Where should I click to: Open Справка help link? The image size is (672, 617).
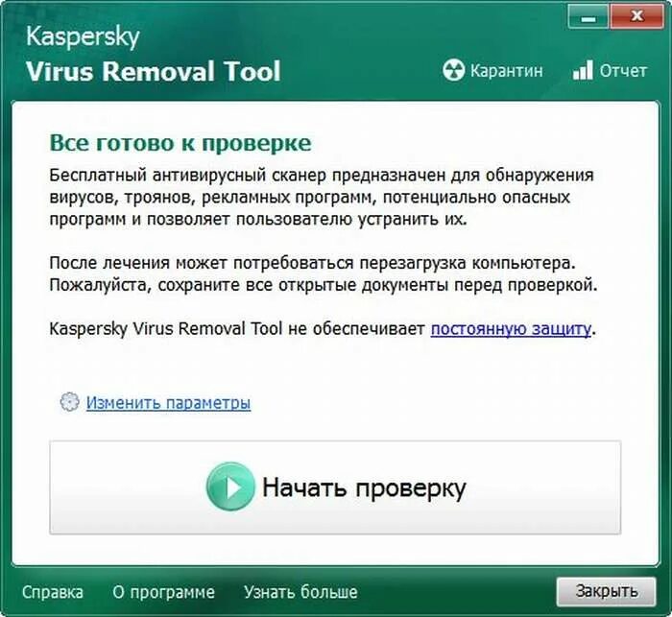[52, 592]
